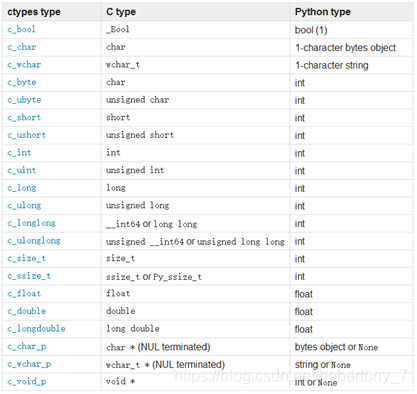
Task: Open the c_float link
Action: click(24, 294)
